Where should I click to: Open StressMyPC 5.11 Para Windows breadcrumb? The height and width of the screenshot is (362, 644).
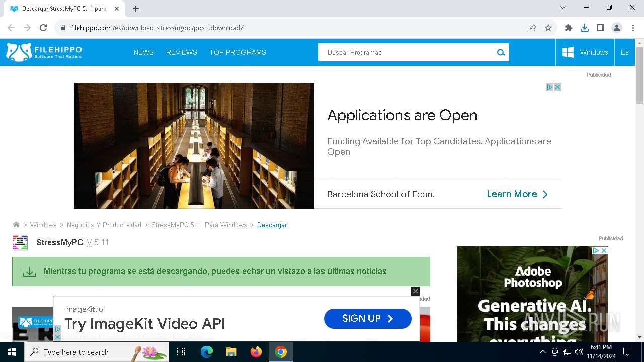click(x=199, y=225)
